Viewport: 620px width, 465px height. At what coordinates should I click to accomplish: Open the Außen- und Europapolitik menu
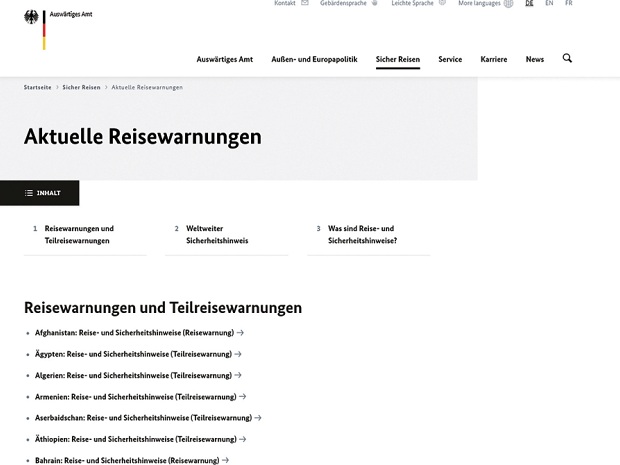[x=314, y=60]
